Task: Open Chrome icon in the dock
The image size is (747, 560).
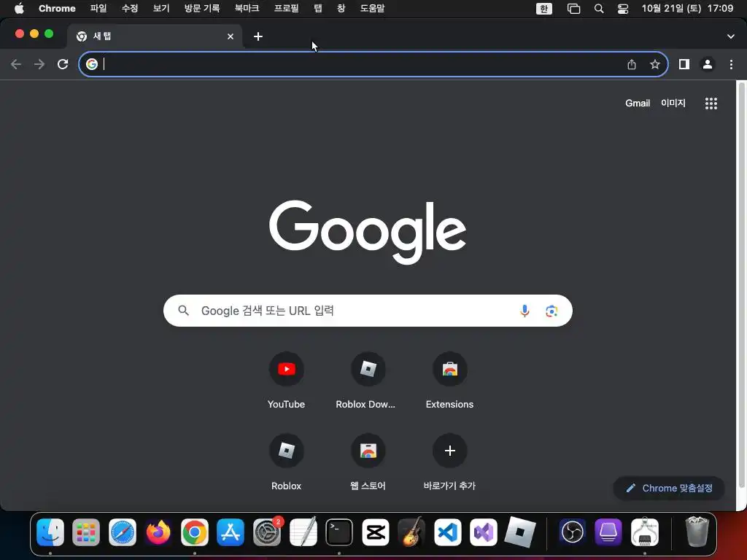Action: [x=194, y=532]
